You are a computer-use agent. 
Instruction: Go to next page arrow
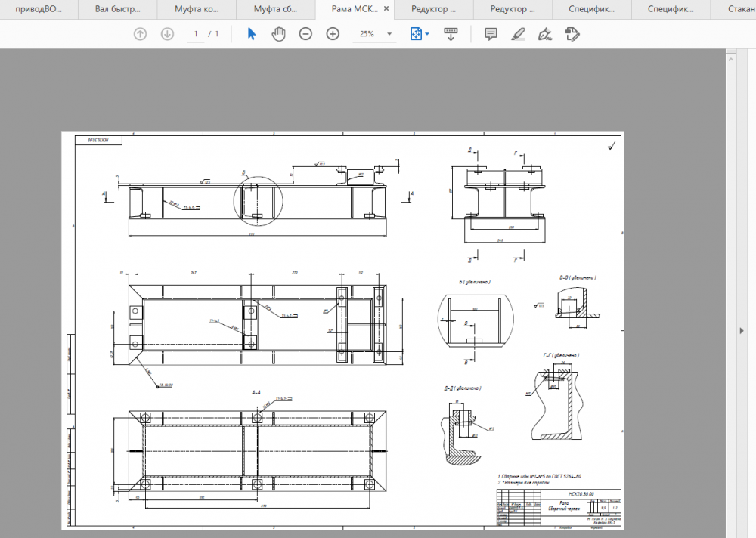(167, 34)
